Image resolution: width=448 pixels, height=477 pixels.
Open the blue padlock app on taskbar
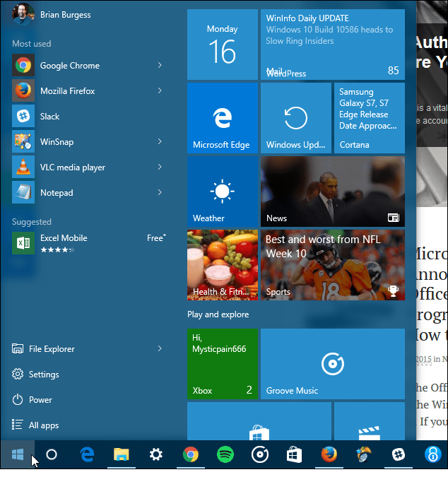(x=433, y=454)
